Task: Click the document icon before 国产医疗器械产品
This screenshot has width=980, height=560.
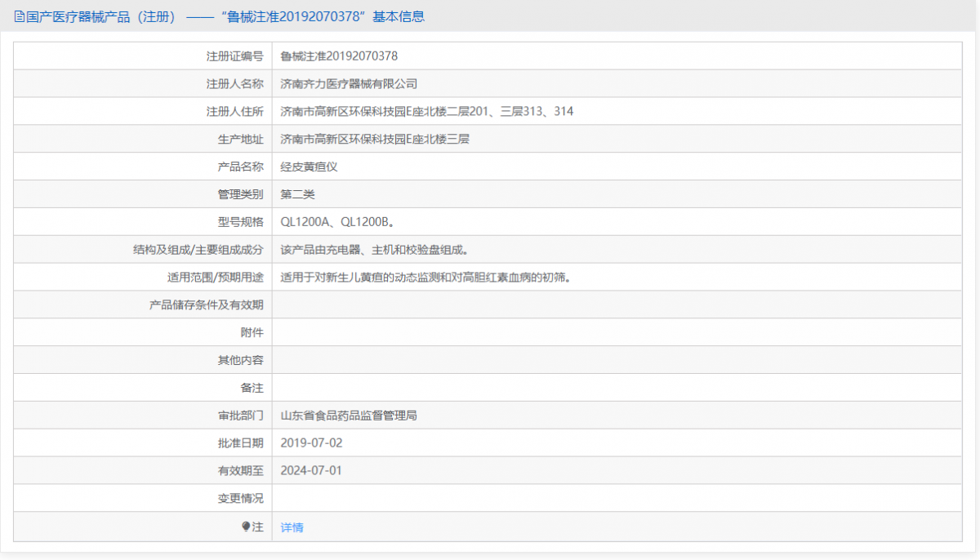Action: point(17,16)
